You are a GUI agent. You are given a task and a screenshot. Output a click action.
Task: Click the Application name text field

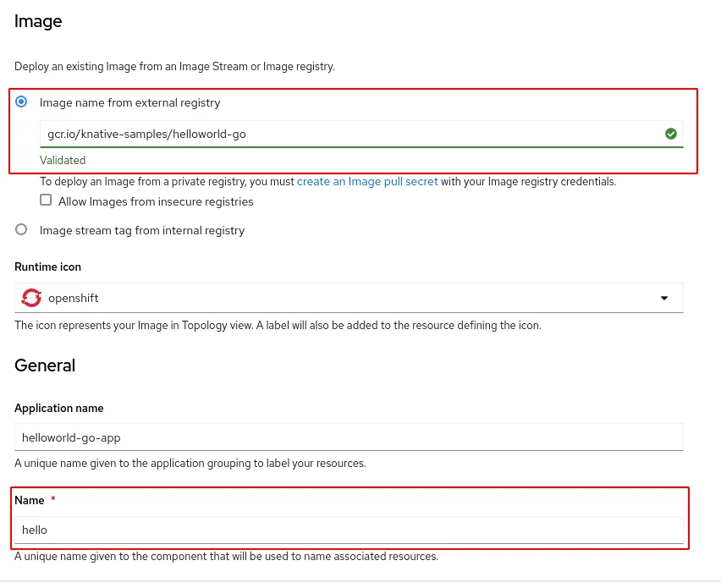tap(349, 437)
